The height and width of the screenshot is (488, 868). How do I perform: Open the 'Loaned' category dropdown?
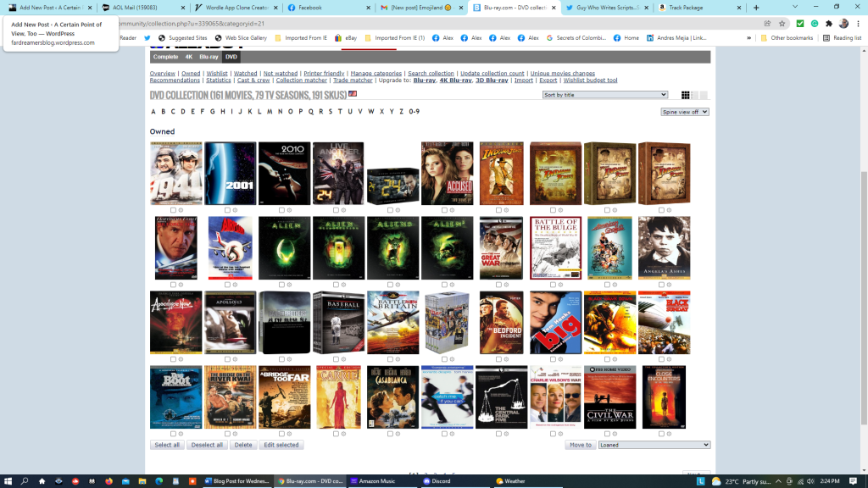coord(654,445)
